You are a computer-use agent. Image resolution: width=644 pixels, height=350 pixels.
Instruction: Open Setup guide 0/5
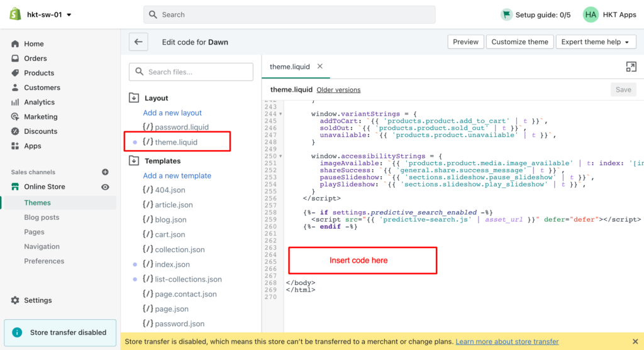543,15
